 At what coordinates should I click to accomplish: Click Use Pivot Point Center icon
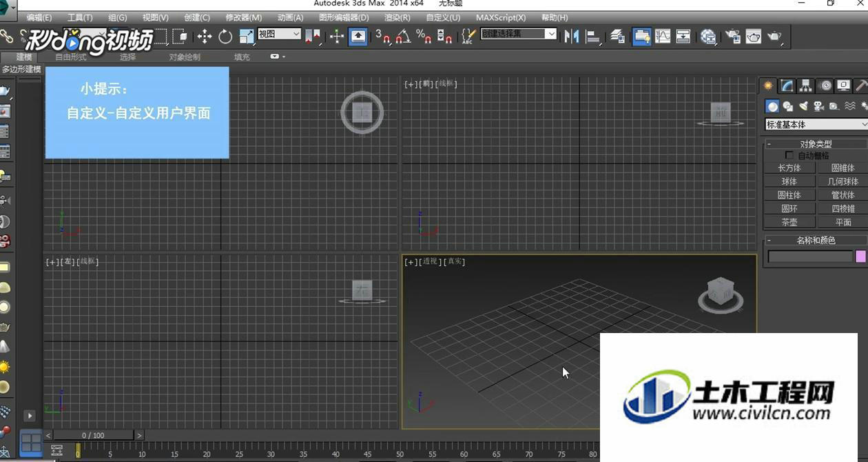313,37
